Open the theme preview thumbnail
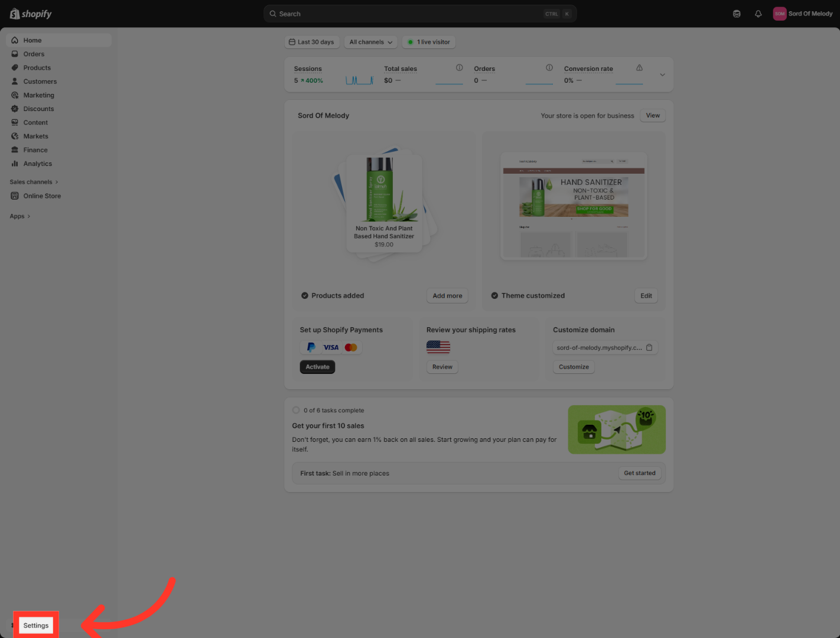The image size is (840, 638). pos(574,206)
